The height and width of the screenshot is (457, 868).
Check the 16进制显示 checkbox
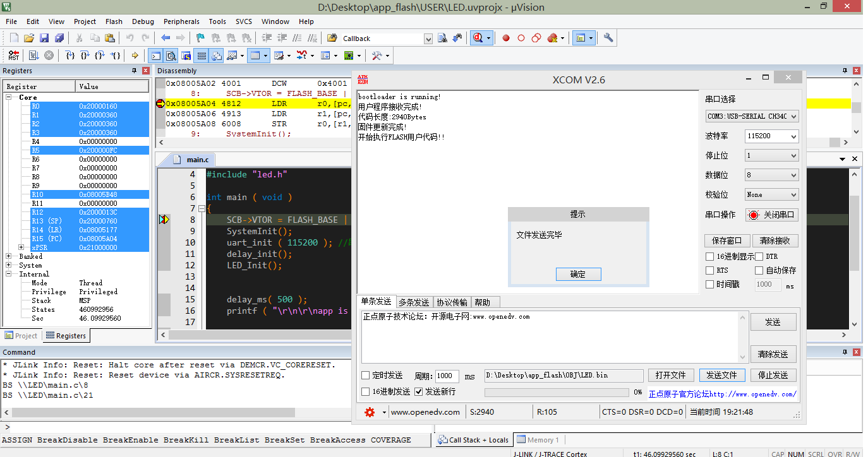(710, 257)
